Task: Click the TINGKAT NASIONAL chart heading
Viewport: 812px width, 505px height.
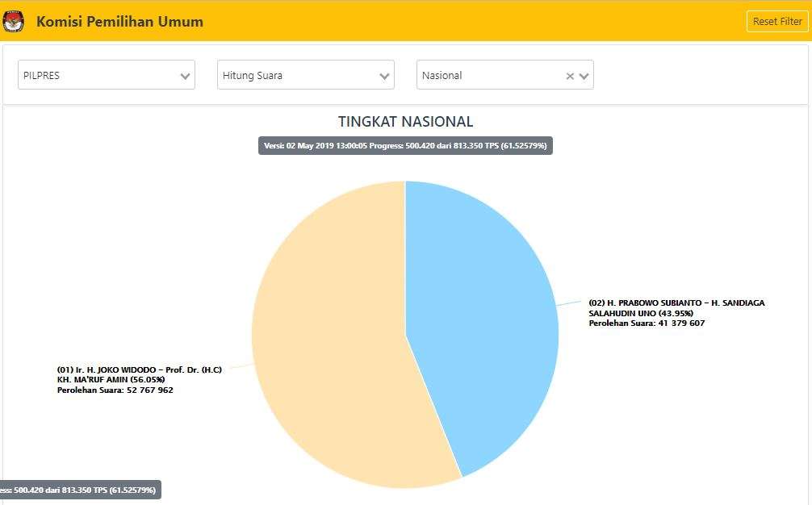Action: (x=405, y=122)
